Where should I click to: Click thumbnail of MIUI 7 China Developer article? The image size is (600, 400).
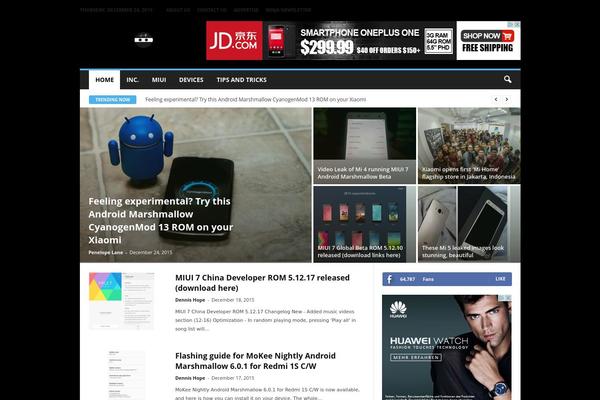122,301
